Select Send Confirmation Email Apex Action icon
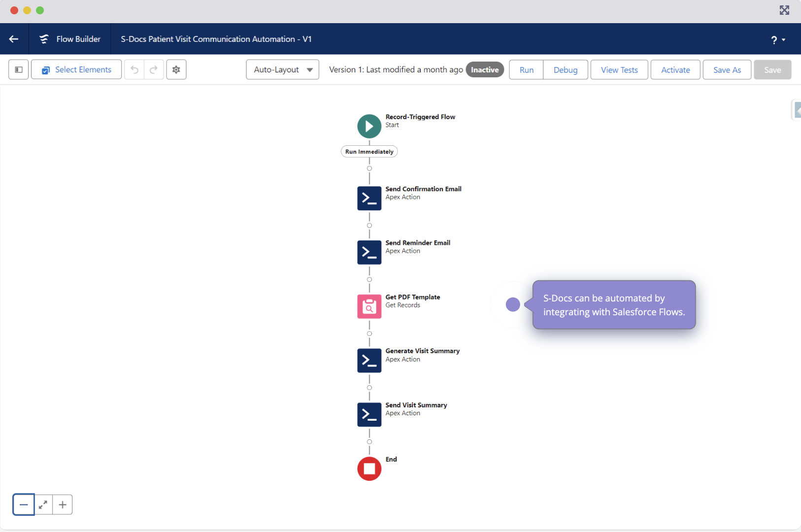 pyautogui.click(x=369, y=198)
